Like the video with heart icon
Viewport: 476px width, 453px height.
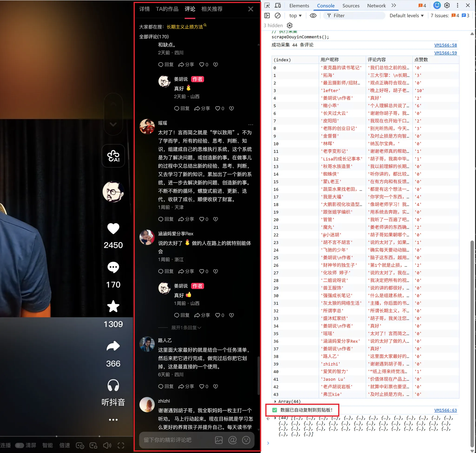click(113, 228)
